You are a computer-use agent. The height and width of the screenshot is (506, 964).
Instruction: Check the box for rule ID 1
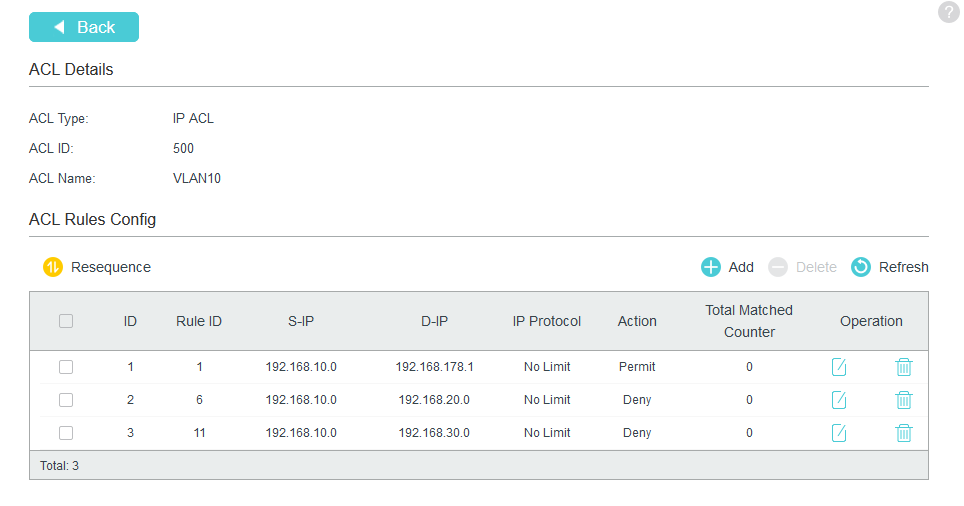[66, 367]
